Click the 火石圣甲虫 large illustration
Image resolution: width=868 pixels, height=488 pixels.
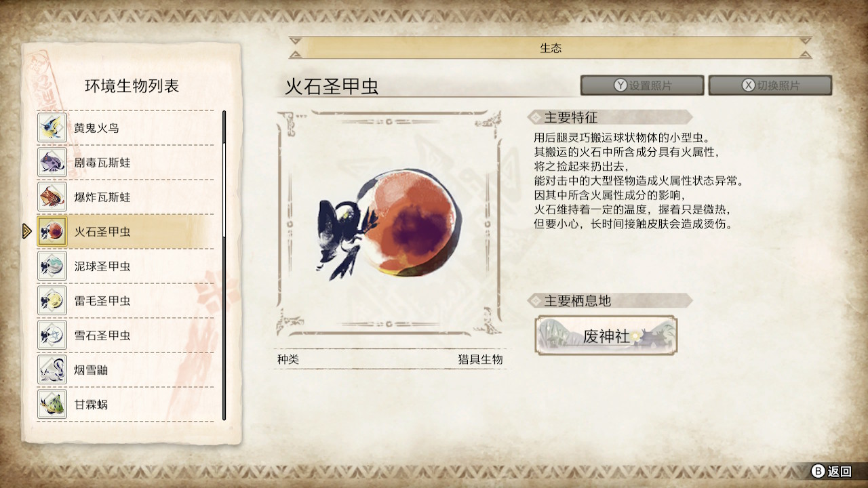tap(390, 223)
